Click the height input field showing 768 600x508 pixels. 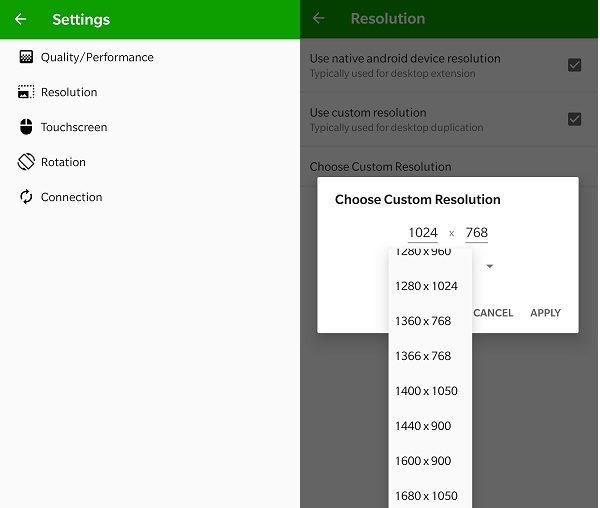477,233
